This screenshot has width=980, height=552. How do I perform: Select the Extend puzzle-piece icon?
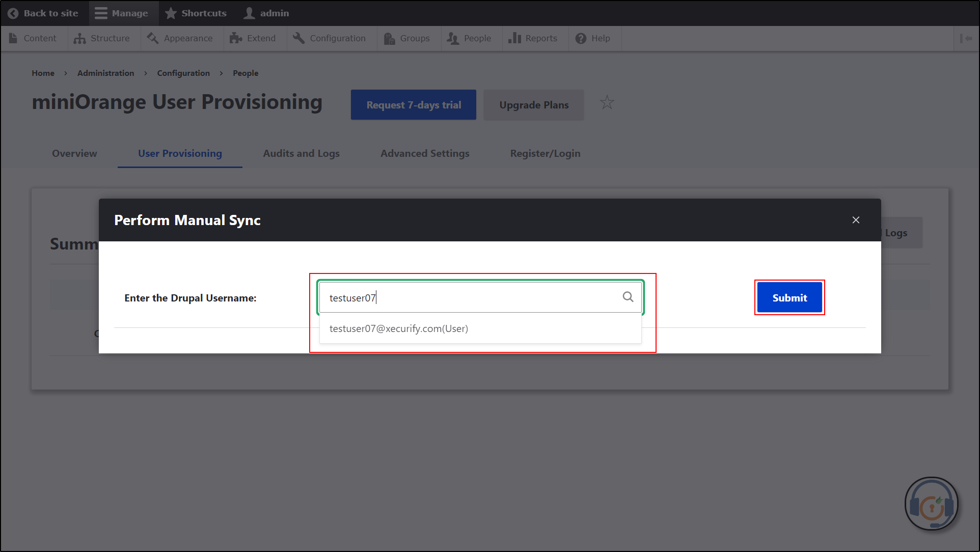pyautogui.click(x=236, y=38)
